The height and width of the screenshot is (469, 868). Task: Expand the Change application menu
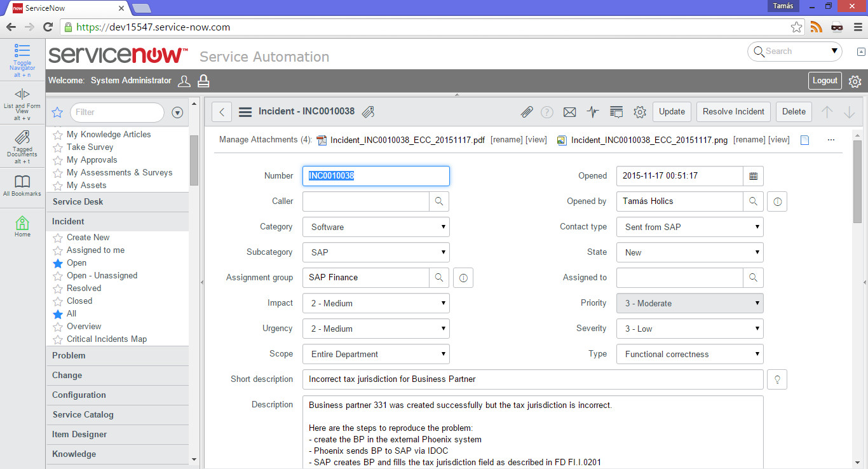(x=117, y=376)
